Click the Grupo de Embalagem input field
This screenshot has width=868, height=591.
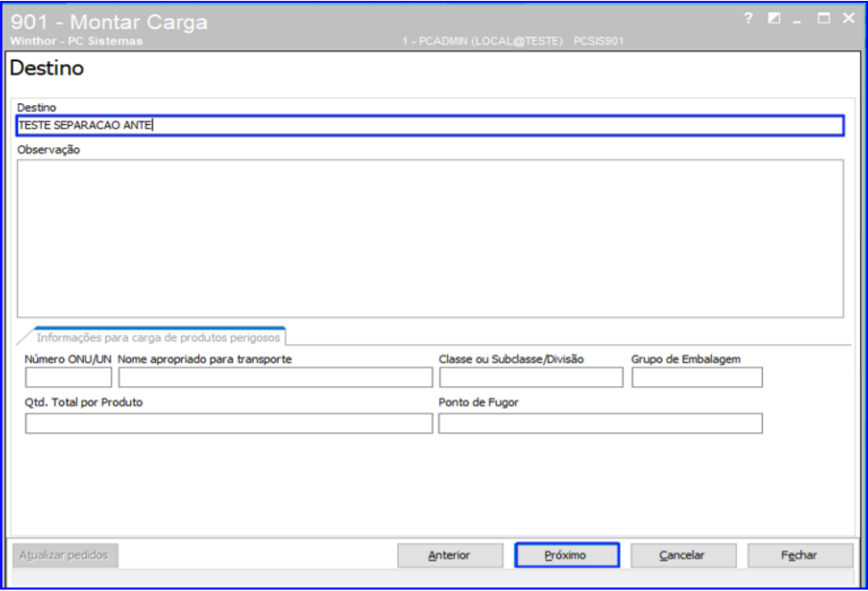coord(697,377)
